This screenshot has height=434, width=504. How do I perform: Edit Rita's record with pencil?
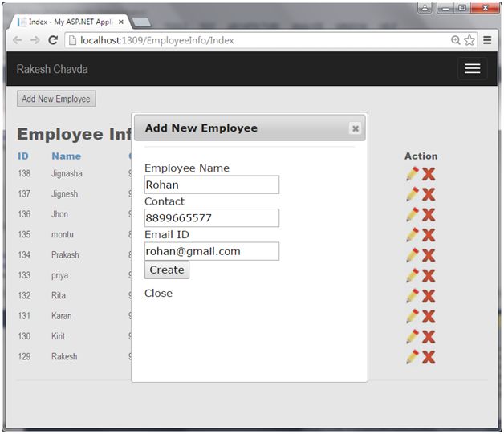pos(413,296)
